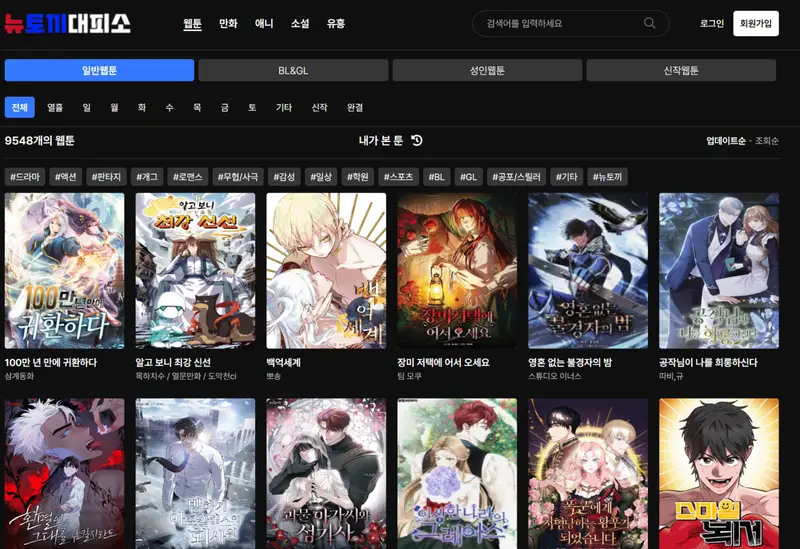Open the 웹툰 menu
The width and height of the screenshot is (800, 549).
[192, 23]
